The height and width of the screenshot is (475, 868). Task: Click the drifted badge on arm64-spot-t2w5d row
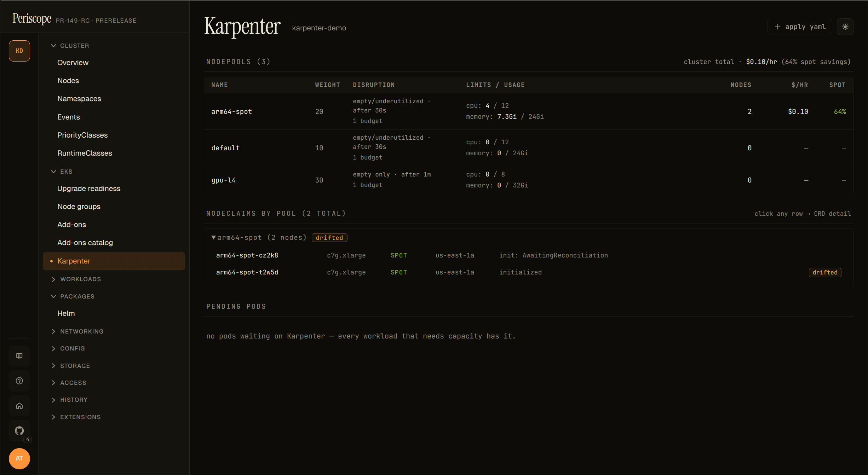(825, 272)
